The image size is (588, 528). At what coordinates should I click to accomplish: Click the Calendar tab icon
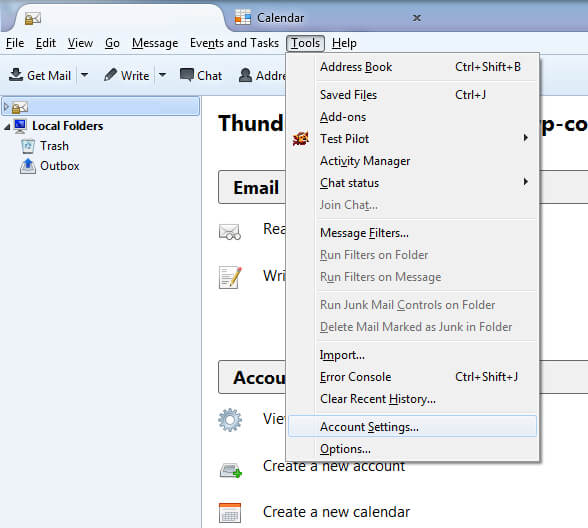(243, 17)
